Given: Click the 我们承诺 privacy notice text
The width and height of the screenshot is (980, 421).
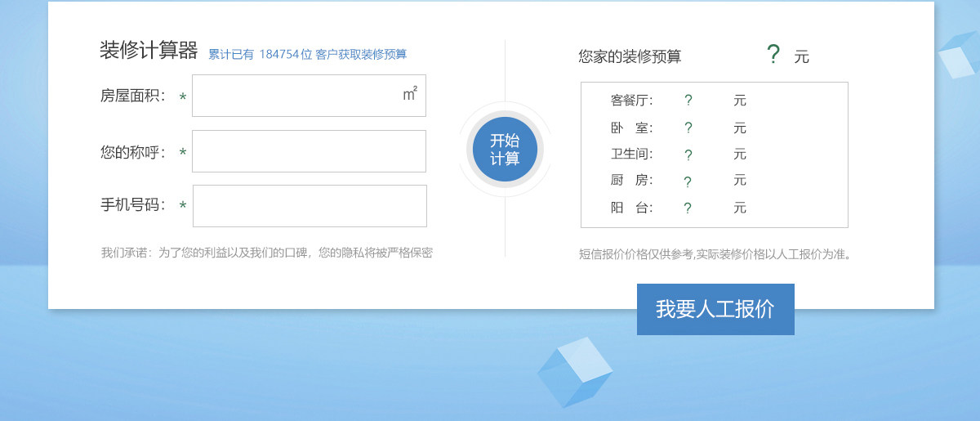Looking at the screenshot, I should pyautogui.click(x=267, y=253).
